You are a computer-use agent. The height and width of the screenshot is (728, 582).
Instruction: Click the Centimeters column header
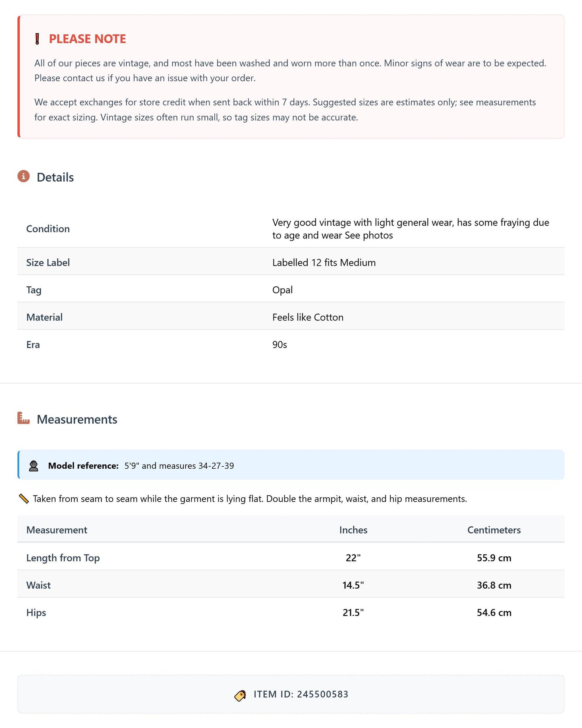coord(494,530)
